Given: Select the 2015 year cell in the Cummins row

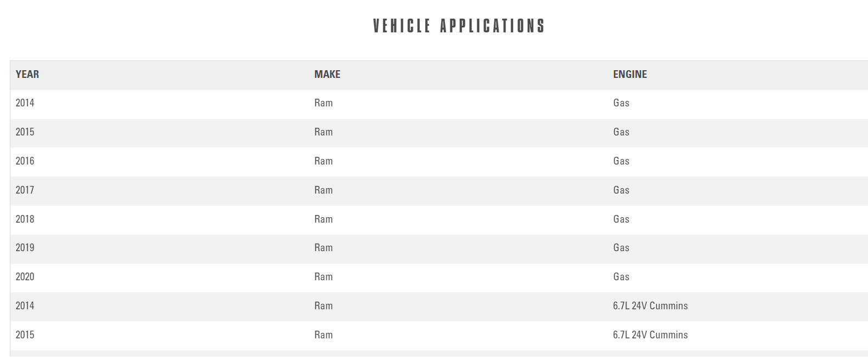Looking at the screenshot, I should click(x=25, y=335).
